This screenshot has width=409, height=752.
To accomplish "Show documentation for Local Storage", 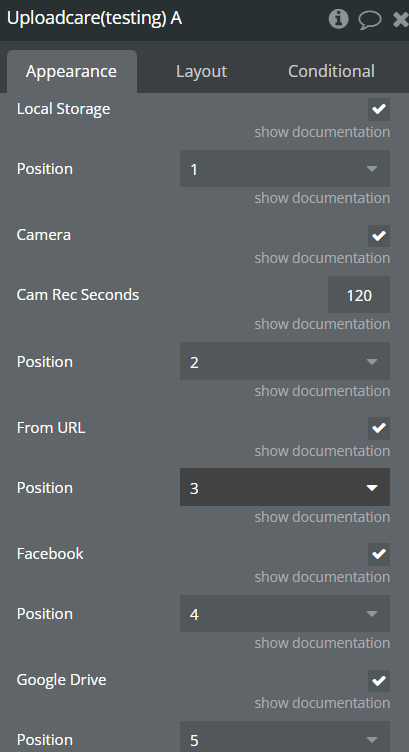I will point(322,132).
